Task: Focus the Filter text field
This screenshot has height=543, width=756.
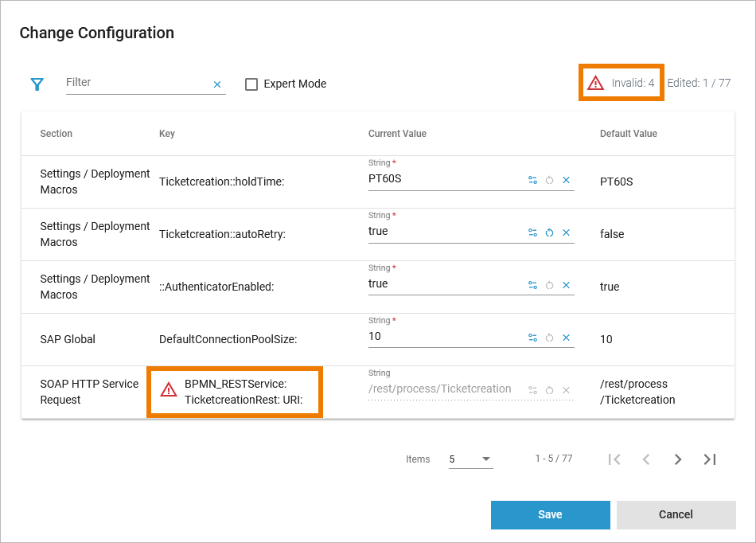Action: click(135, 83)
